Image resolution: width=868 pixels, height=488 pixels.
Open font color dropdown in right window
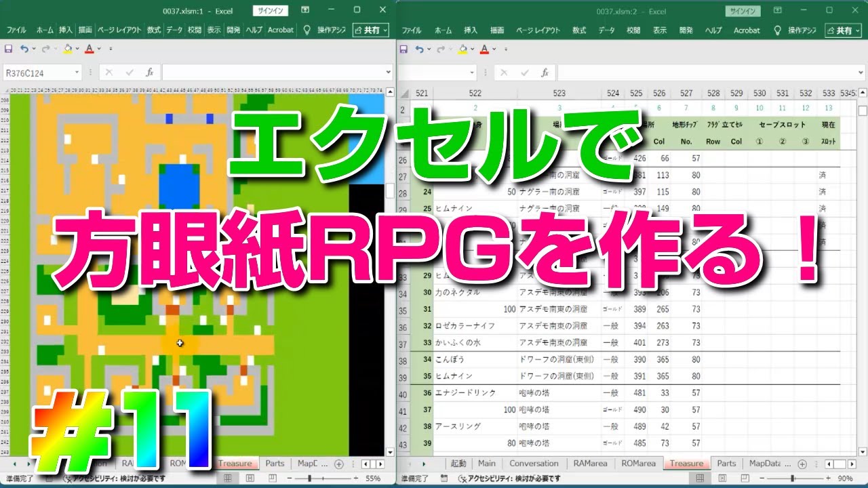pos(494,49)
